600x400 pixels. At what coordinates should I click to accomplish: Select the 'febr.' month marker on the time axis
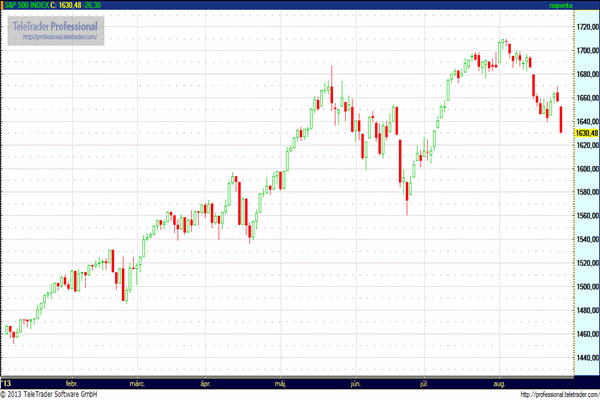coord(71,383)
